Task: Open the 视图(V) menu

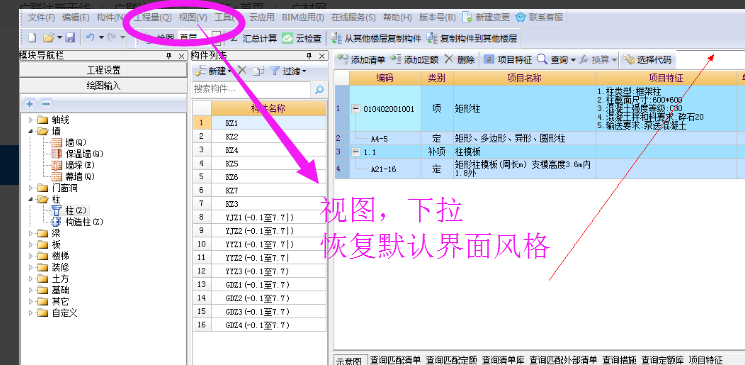Action: coord(193,18)
